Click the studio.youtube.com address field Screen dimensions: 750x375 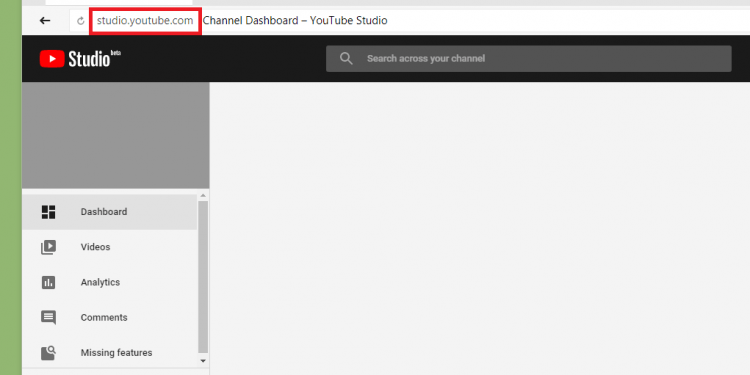pyautogui.click(x=145, y=21)
